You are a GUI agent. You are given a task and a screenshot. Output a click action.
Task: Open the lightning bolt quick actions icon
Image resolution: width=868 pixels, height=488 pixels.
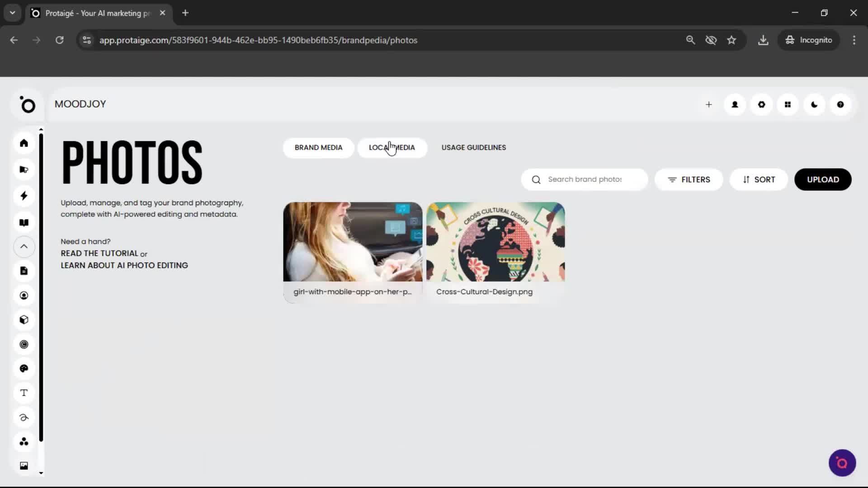coord(24,196)
